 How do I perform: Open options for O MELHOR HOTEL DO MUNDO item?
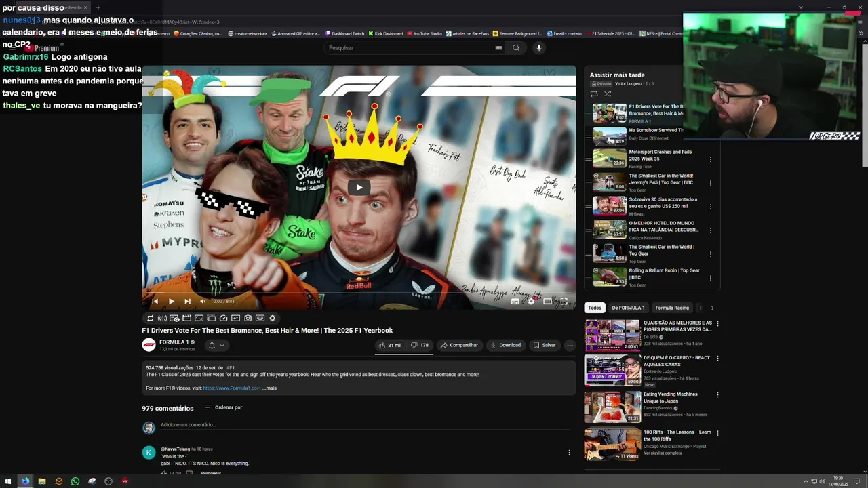pyautogui.click(x=711, y=230)
